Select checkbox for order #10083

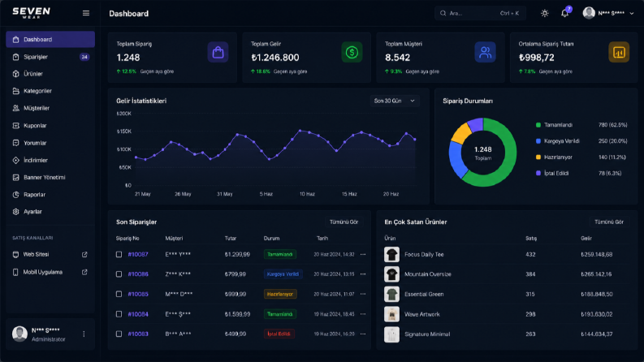119,334
